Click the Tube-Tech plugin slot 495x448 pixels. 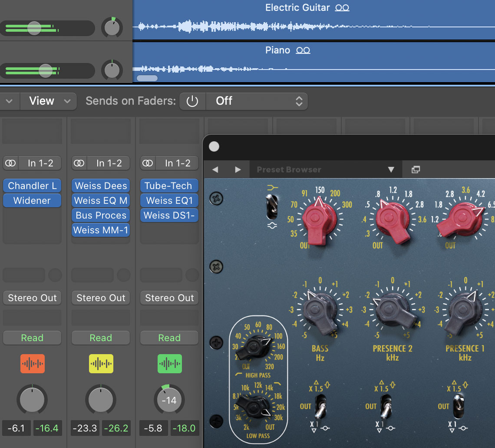[x=169, y=186]
